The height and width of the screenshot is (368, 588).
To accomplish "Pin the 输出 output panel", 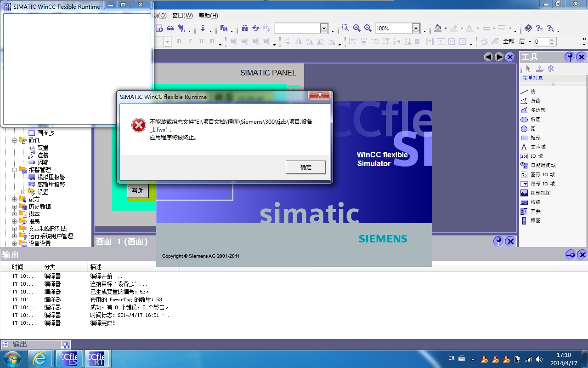I will (x=570, y=254).
